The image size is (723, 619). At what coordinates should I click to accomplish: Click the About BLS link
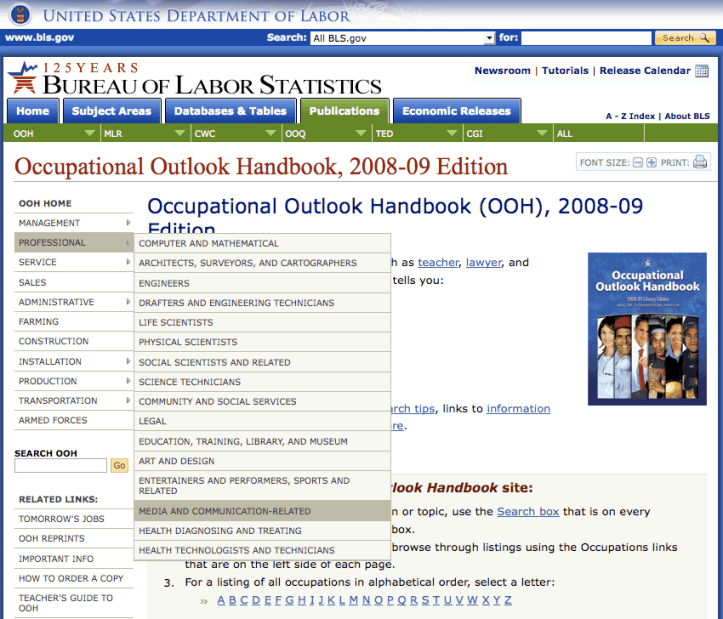pyautogui.click(x=687, y=116)
